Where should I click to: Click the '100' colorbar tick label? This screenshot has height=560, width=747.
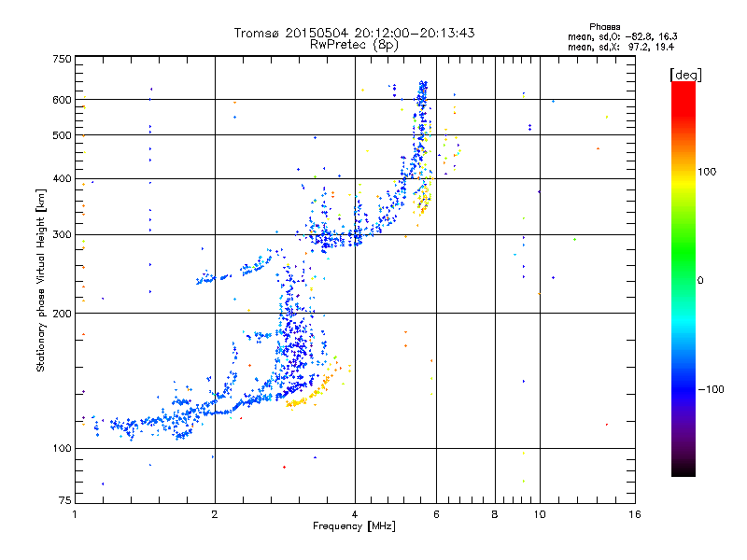[x=707, y=172]
